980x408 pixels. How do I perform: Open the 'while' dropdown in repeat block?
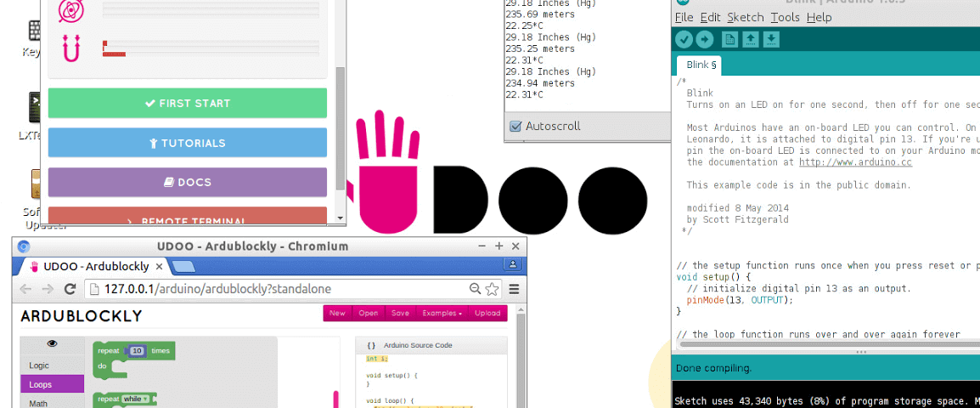[x=137, y=399]
